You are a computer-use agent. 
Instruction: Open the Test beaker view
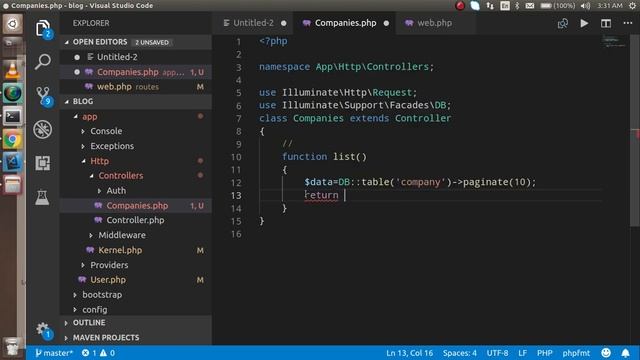(42, 198)
